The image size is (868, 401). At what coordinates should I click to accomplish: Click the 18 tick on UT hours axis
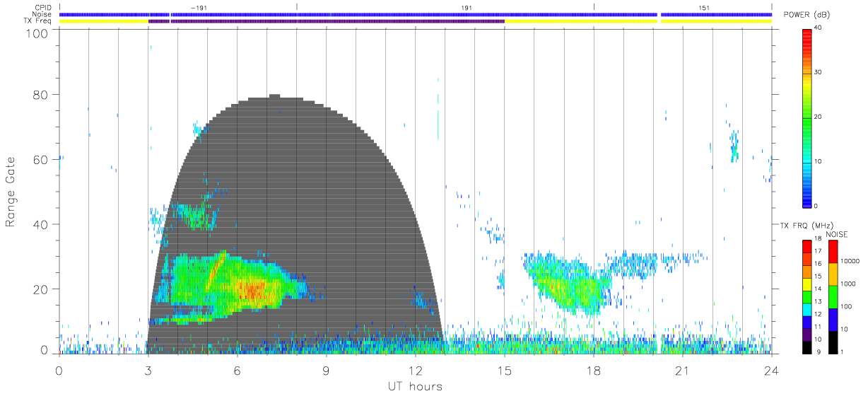[x=594, y=370]
